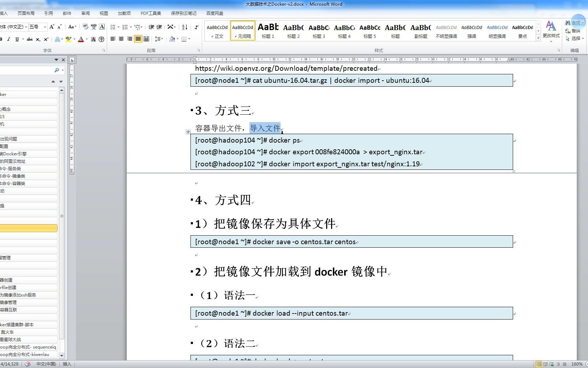Screen dimensions: 588x368
Task: Select the text highlight color tool
Action: (x=68, y=39)
